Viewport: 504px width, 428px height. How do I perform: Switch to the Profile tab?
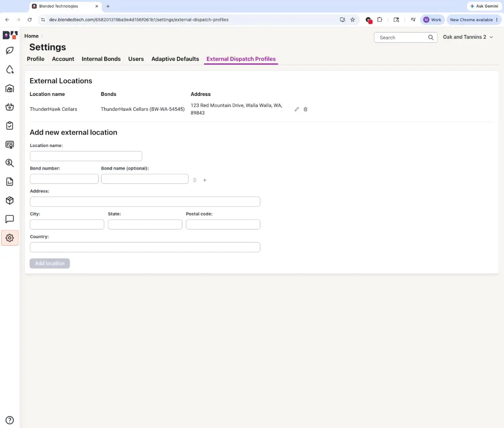(36, 59)
